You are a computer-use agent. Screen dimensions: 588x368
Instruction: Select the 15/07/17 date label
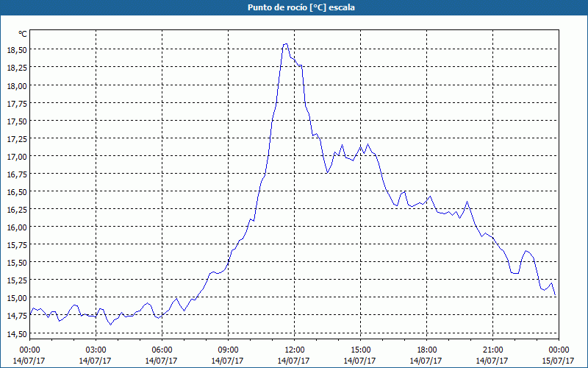(559, 361)
